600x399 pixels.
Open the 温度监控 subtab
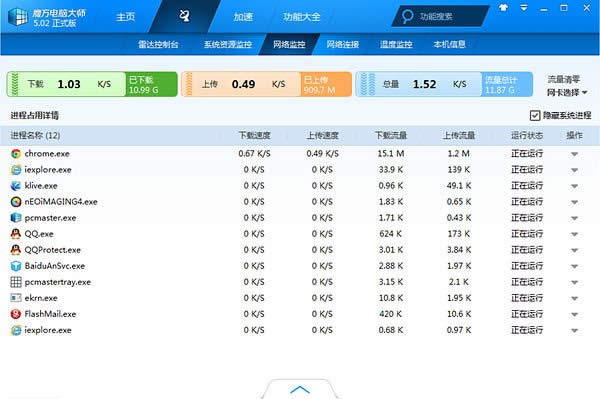(396, 44)
